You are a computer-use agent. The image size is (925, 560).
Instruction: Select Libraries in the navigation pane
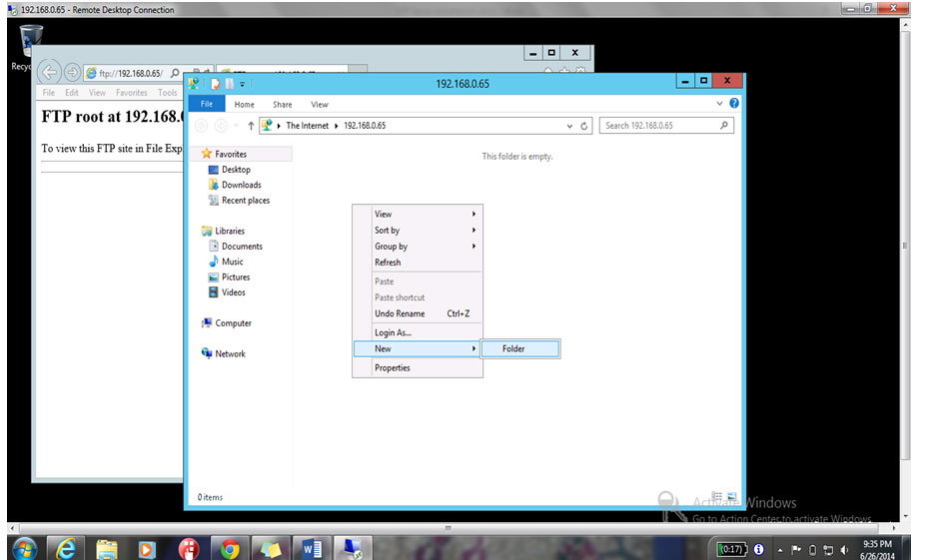(230, 231)
